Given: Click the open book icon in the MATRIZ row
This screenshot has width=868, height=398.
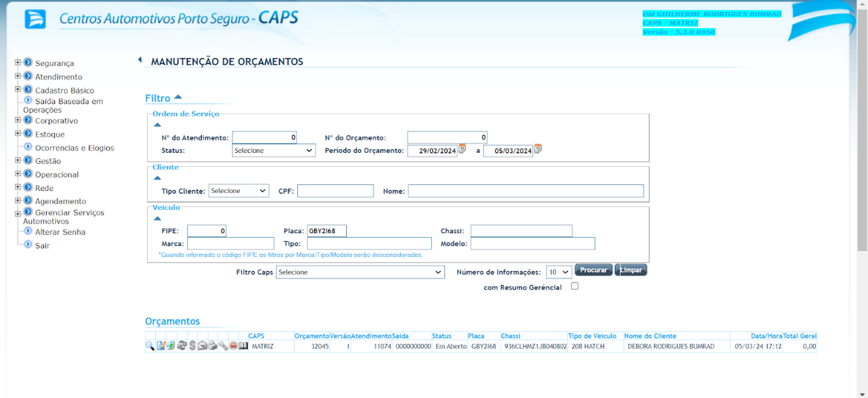Looking at the screenshot, I should (243, 347).
